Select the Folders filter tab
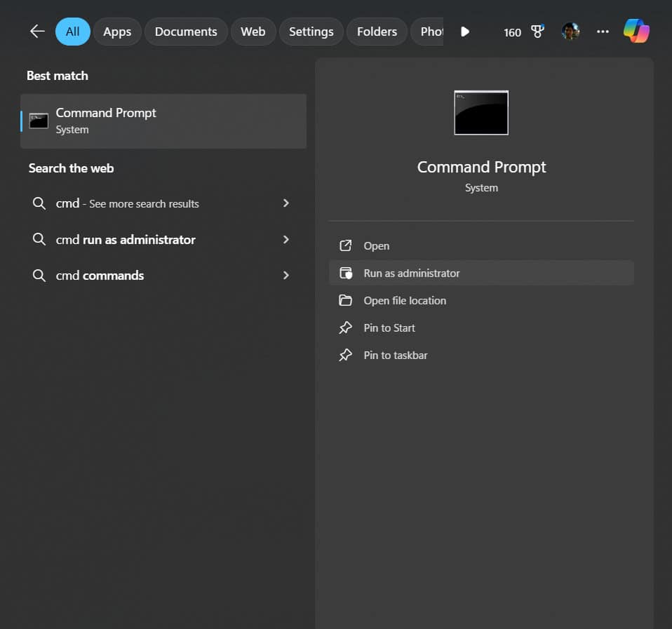The image size is (672, 629). tap(377, 32)
